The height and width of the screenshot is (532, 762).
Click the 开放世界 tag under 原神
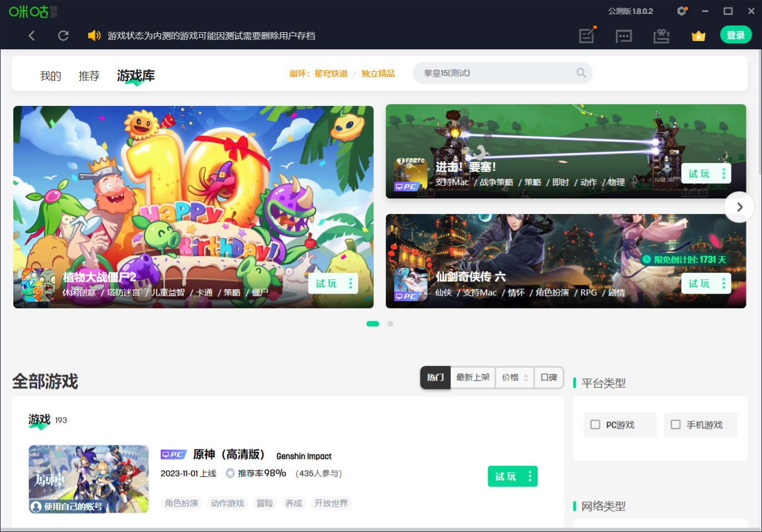[331, 503]
